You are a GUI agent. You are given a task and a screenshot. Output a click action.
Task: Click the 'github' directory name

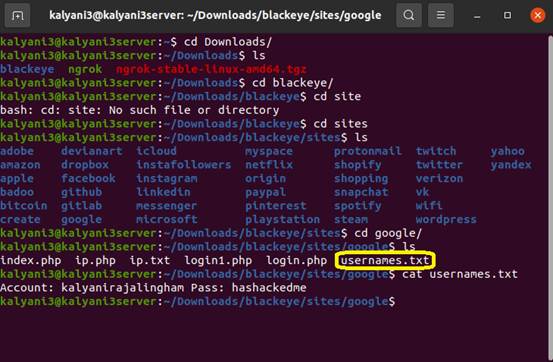[x=81, y=192]
